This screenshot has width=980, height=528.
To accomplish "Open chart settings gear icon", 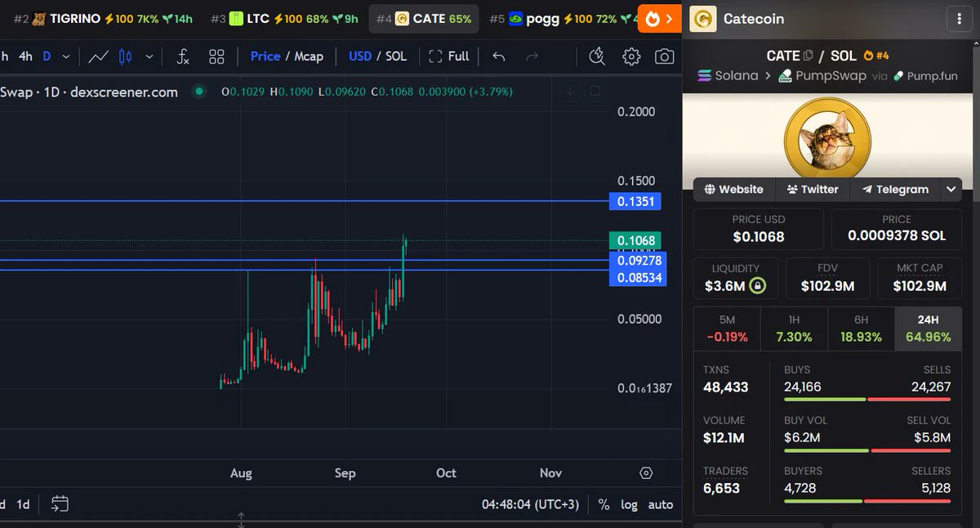I will 631,56.
